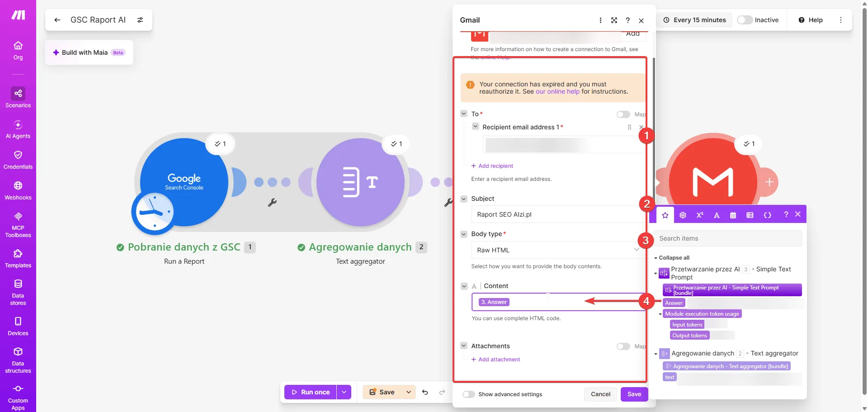The height and width of the screenshot is (412, 868).
Task: Toggle the Map switch for To
Action: 623,114
